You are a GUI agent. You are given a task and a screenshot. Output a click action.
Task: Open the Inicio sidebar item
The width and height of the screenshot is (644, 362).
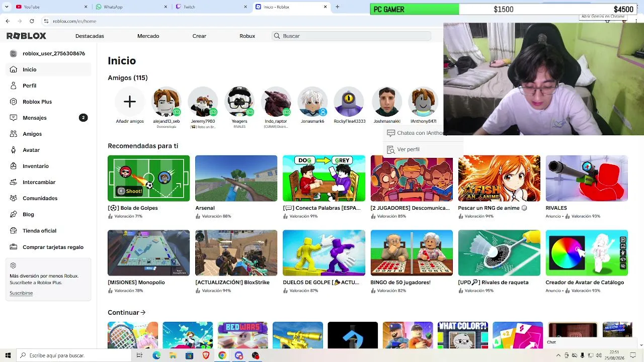tap(48, 69)
